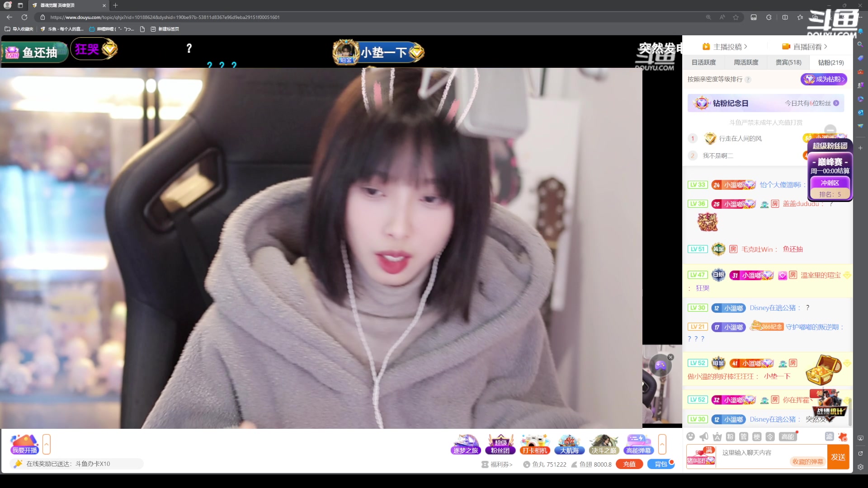Open the 超级粉丝团 activity icon below the video

coord(500,444)
